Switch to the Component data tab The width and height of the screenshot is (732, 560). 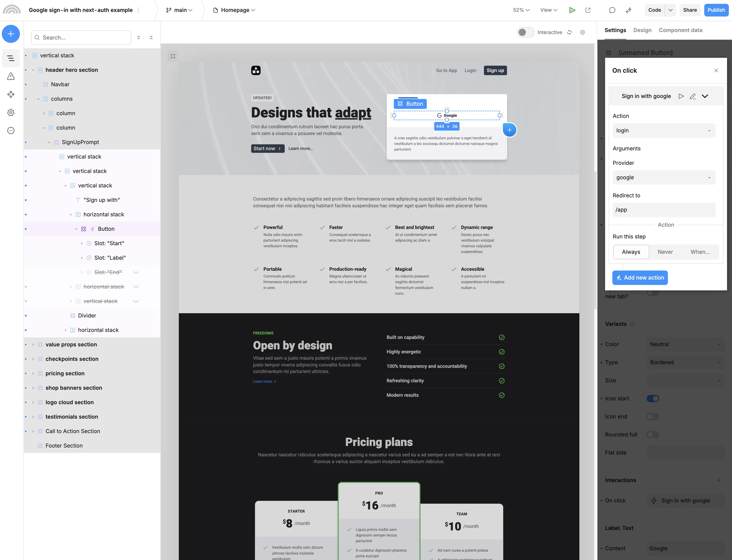680,30
